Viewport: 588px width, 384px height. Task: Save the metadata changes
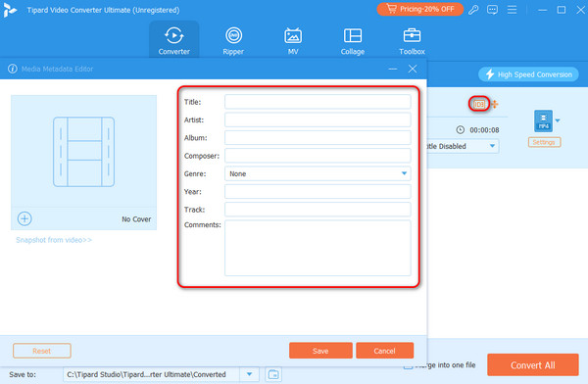(320, 351)
